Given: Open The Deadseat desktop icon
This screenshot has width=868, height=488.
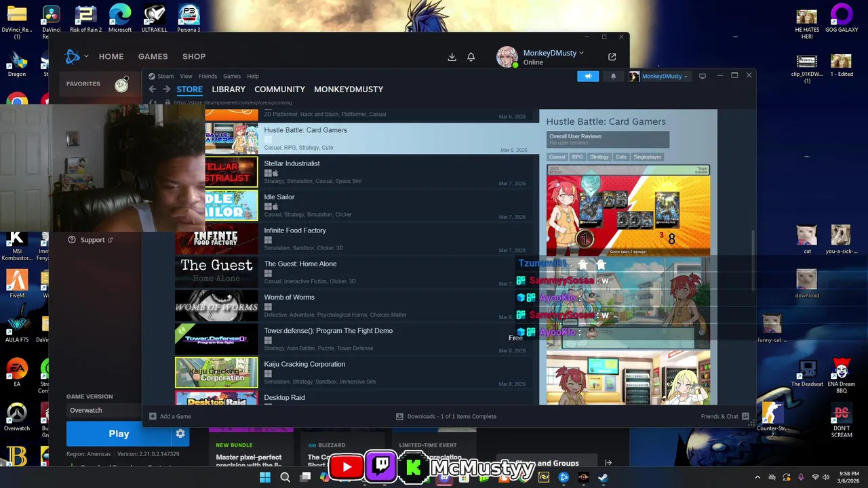Looking at the screenshot, I should [807, 373].
